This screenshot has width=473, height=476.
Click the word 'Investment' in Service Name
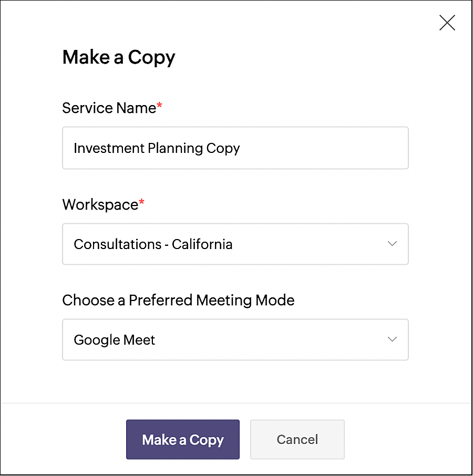(101, 148)
